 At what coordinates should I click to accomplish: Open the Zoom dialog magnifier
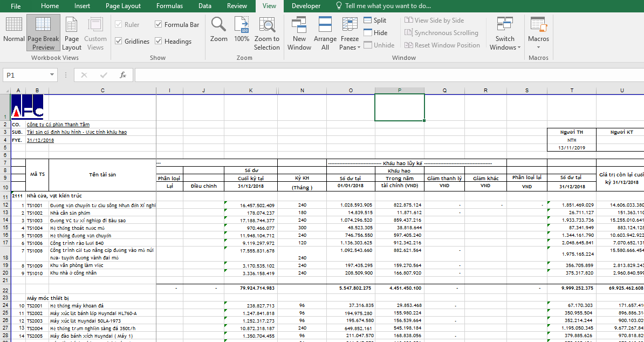(x=218, y=30)
